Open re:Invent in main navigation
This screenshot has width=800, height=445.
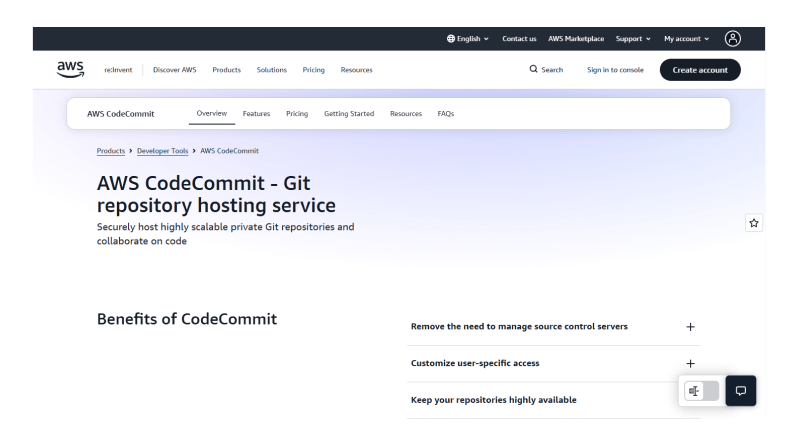[118, 70]
